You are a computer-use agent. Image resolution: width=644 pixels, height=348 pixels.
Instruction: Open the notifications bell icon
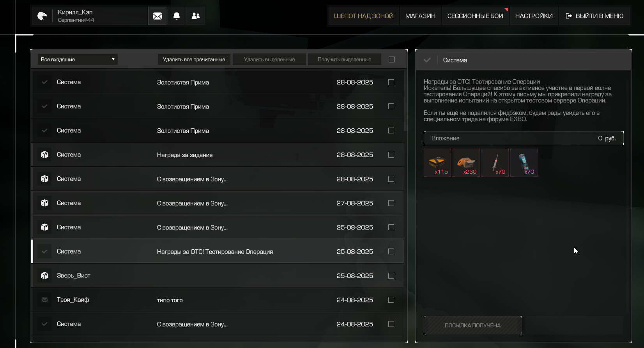tap(177, 16)
